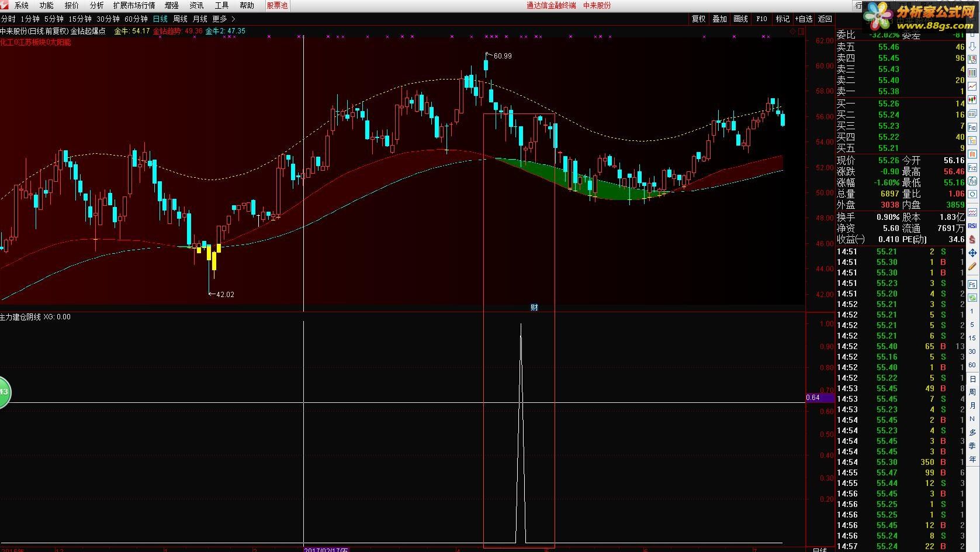Open the wavy indicator lines icon
Image resolution: width=980 pixels, height=552 pixels.
[x=972, y=212]
